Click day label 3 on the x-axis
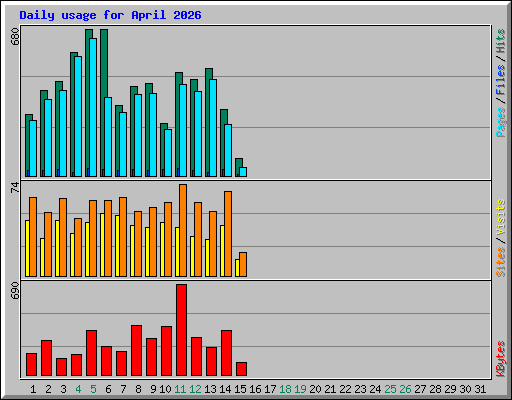Viewport: 512px width, 400px height. pyautogui.click(x=63, y=389)
